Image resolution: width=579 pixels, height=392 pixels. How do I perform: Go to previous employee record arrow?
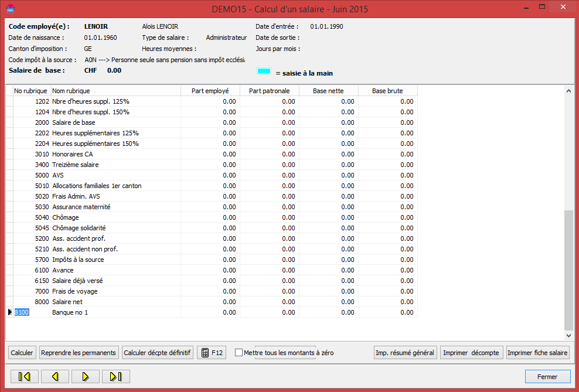point(55,377)
